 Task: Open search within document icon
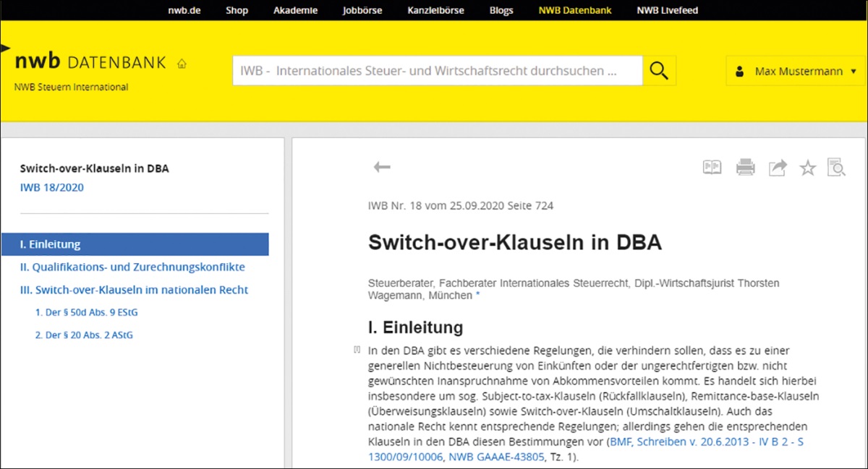835,168
